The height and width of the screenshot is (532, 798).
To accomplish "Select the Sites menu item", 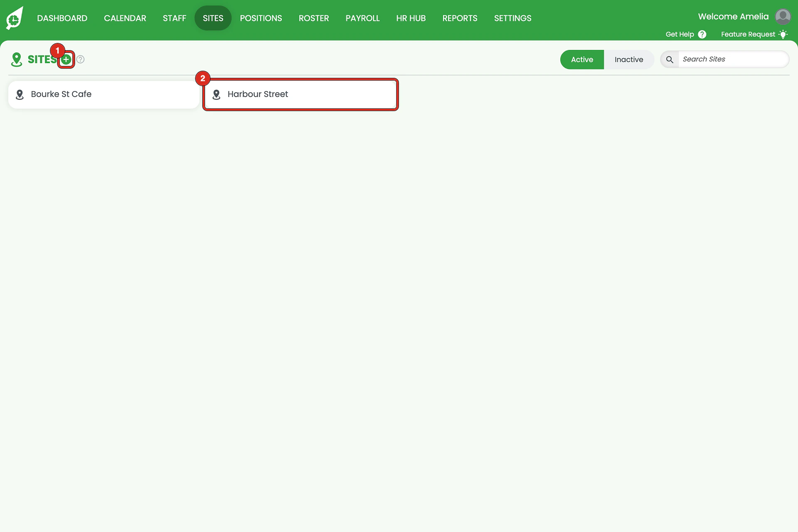I will (213, 18).
